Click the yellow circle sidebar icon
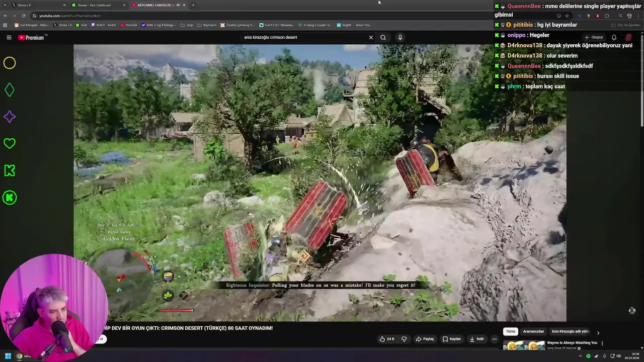Viewport: 644px width, 362px height. click(x=10, y=63)
